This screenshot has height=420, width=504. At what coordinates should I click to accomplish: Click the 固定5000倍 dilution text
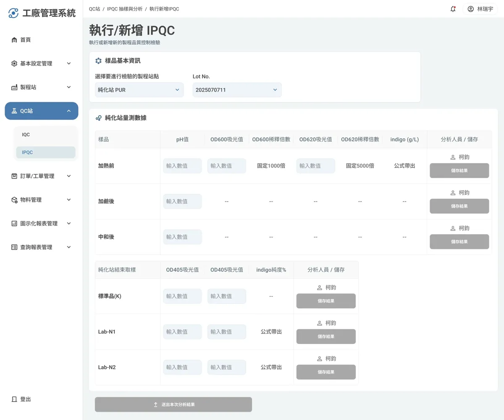360,166
